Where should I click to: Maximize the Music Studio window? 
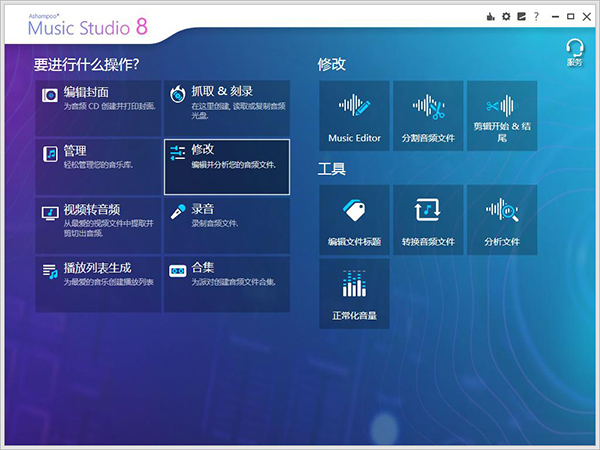click(571, 16)
